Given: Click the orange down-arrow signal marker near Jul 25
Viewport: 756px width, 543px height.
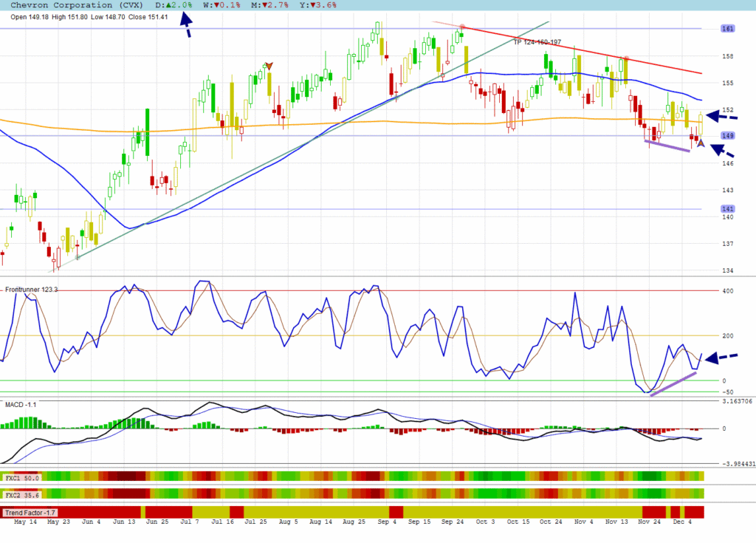Looking at the screenshot, I should click(269, 66).
